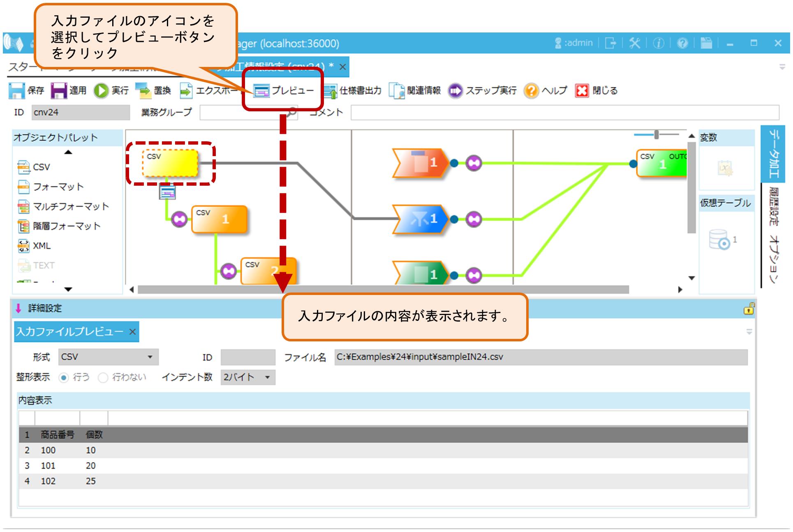The width and height of the screenshot is (793, 532).
Task: Click the 業務グループ input field
Action: point(248,113)
